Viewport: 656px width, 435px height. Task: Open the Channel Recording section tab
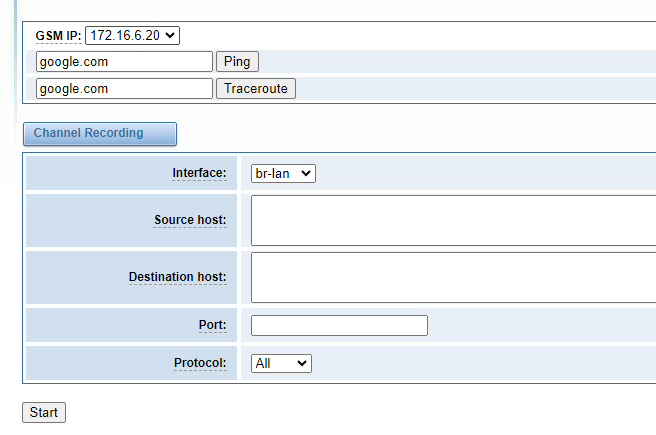pos(100,134)
